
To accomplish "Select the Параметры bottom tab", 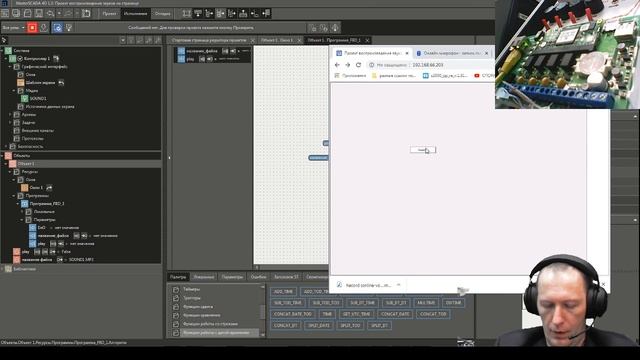I will (x=232, y=277).
